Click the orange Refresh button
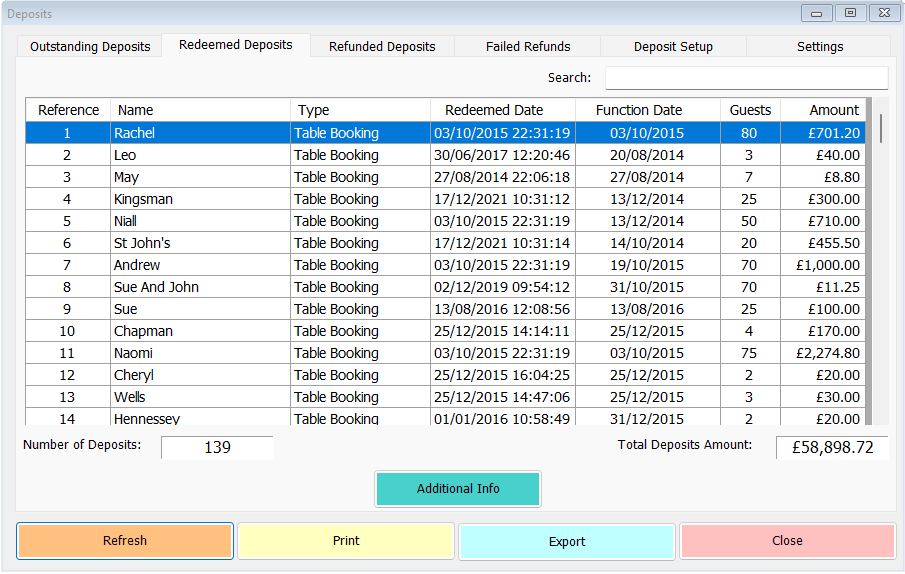905x574 pixels. click(125, 541)
